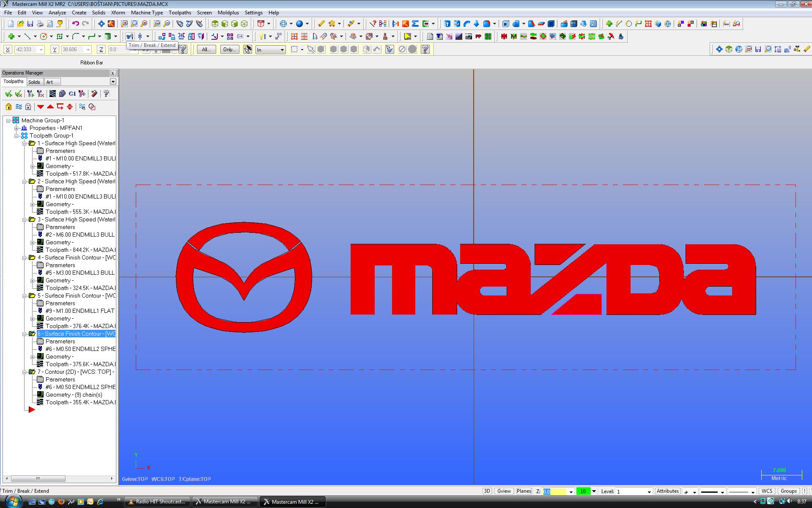Toggle display only selected toolpaths icon
The width and height of the screenshot is (812, 508).
pos(82,107)
